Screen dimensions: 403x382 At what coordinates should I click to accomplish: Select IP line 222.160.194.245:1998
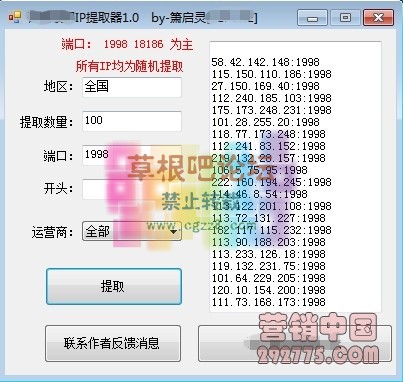271,182
